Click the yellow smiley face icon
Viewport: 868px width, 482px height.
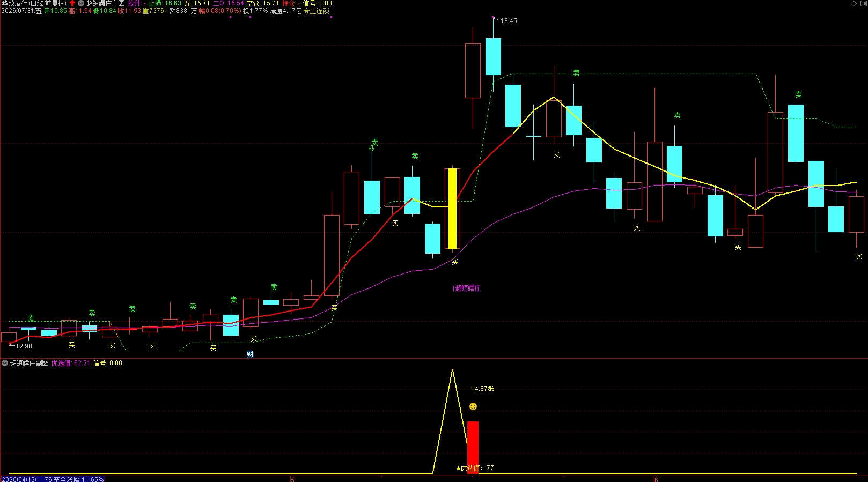[x=473, y=406]
